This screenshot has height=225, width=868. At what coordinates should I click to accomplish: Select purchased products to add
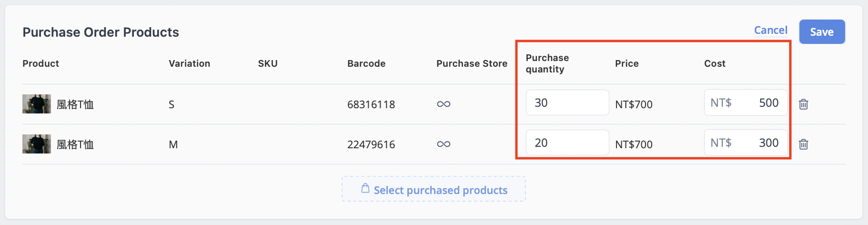point(434,189)
